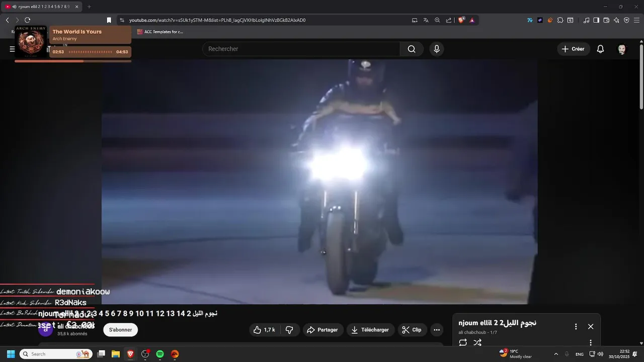This screenshot has height=362, width=644.
Task: Start voice search with microphone
Action: (437, 49)
